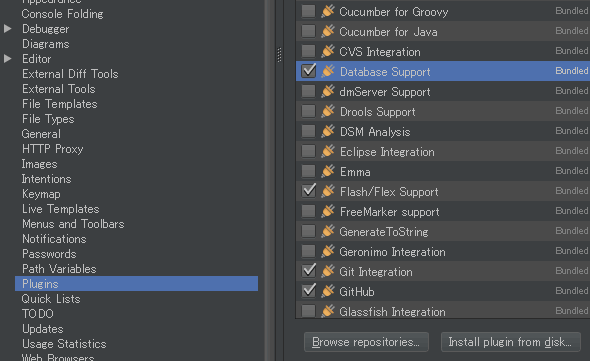The height and width of the screenshot is (361, 590).
Task: Uncheck the Database Support checkbox
Action: point(309,71)
